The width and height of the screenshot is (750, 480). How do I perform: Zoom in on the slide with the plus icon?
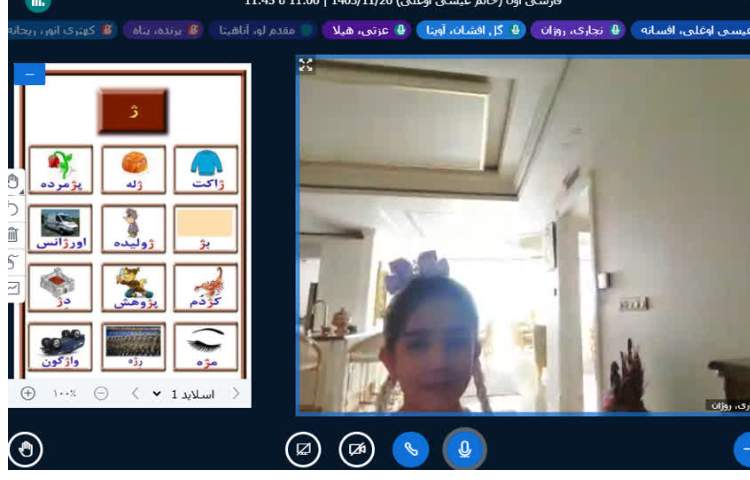[28, 393]
